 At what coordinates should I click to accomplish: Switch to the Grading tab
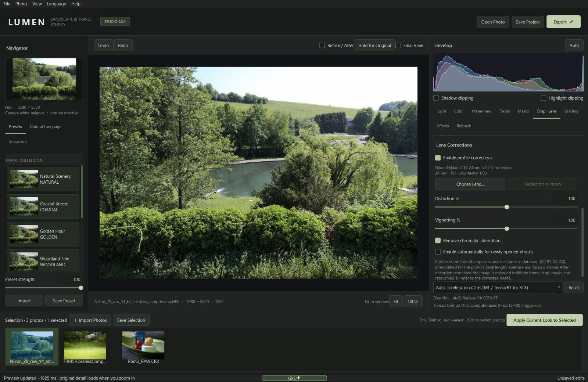tap(571, 111)
